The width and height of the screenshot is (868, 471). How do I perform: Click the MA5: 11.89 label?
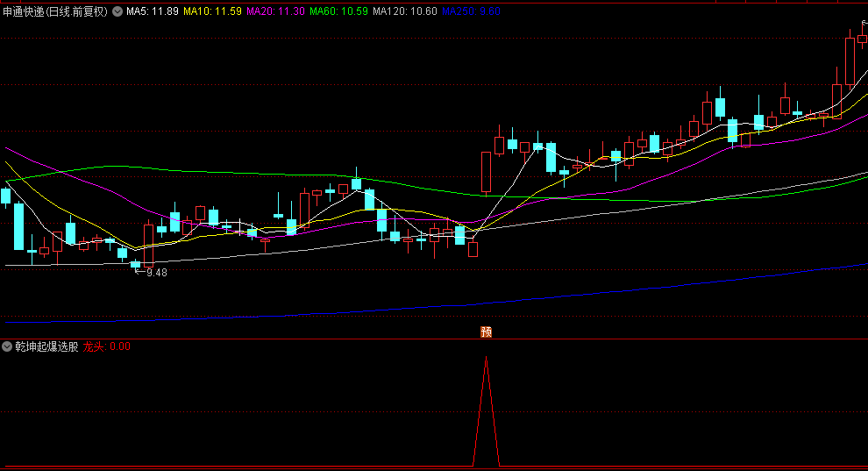[x=153, y=11]
